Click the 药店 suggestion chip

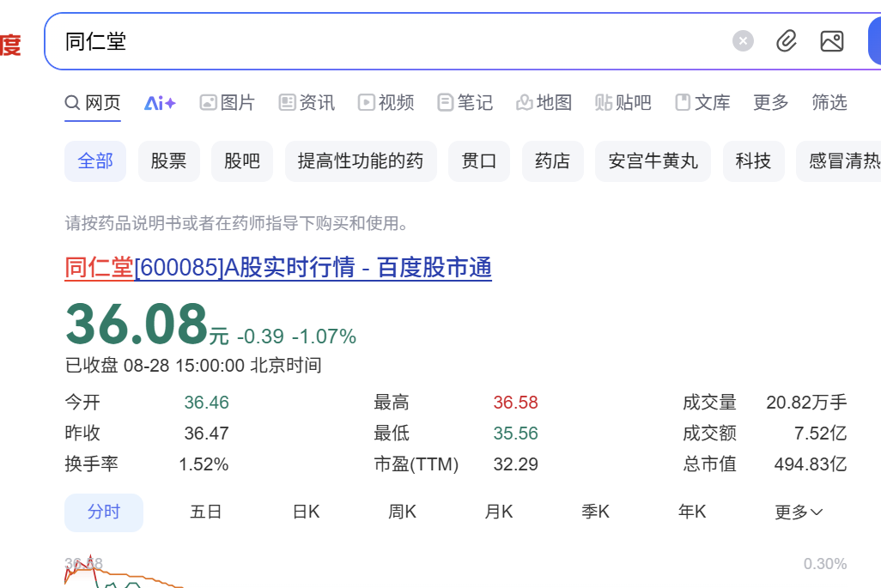[552, 161]
